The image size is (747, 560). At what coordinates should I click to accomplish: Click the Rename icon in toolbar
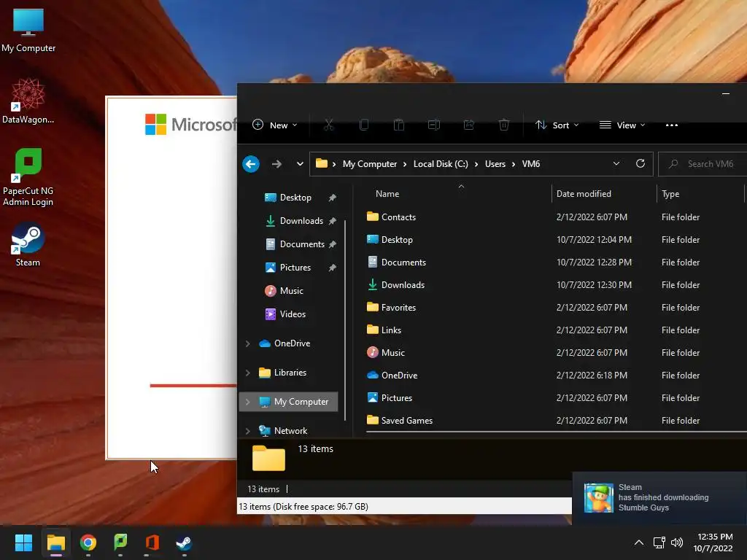click(x=434, y=125)
